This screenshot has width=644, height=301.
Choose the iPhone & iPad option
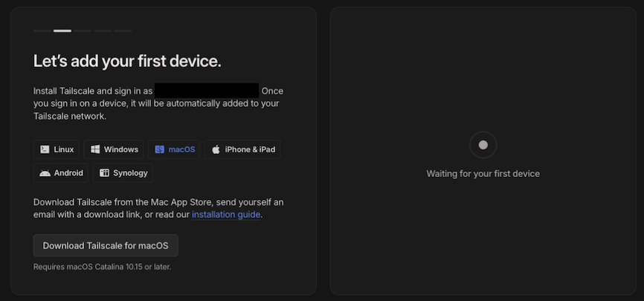242,149
